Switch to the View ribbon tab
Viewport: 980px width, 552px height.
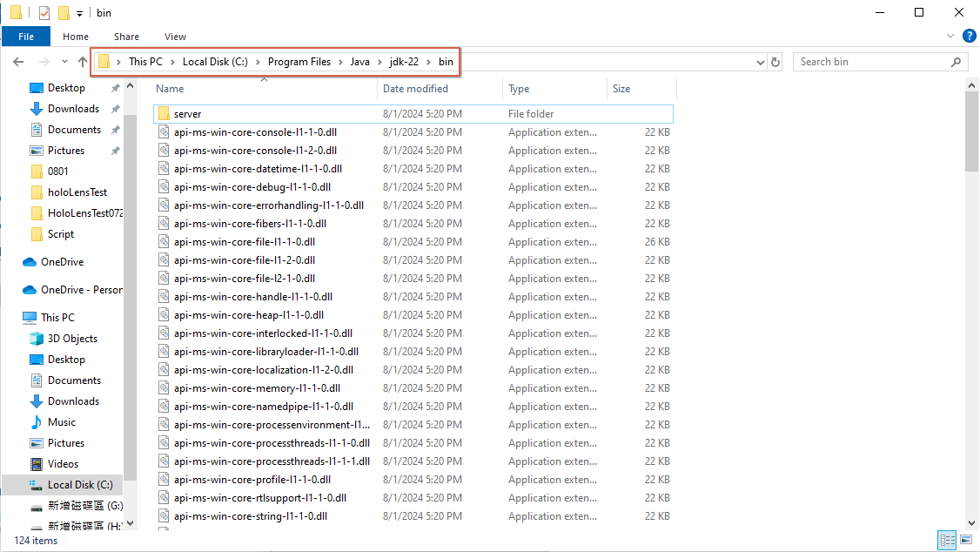click(x=175, y=37)
